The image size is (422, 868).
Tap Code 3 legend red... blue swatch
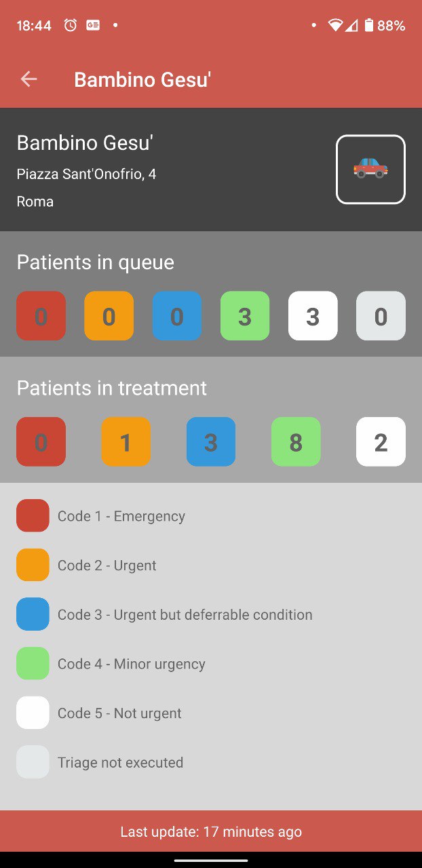[x=33, y=614]
